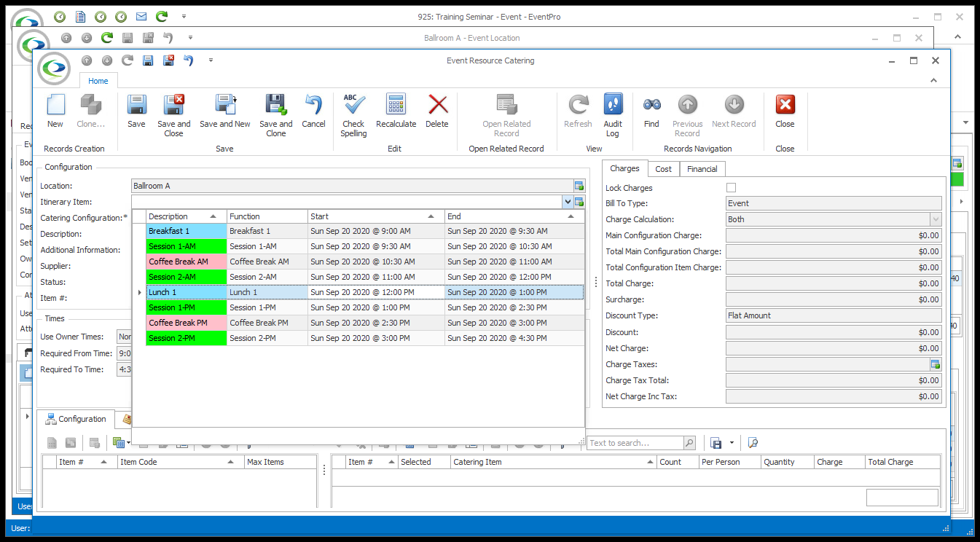The image size is (980, 542).
Task: Select the Financial tab
Action: 702,168
